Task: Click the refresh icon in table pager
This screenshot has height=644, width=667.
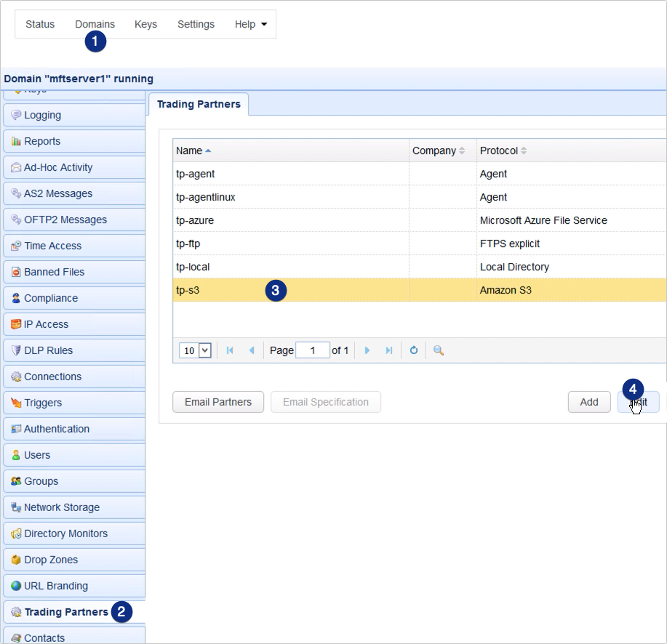Action: coord(414,350)
